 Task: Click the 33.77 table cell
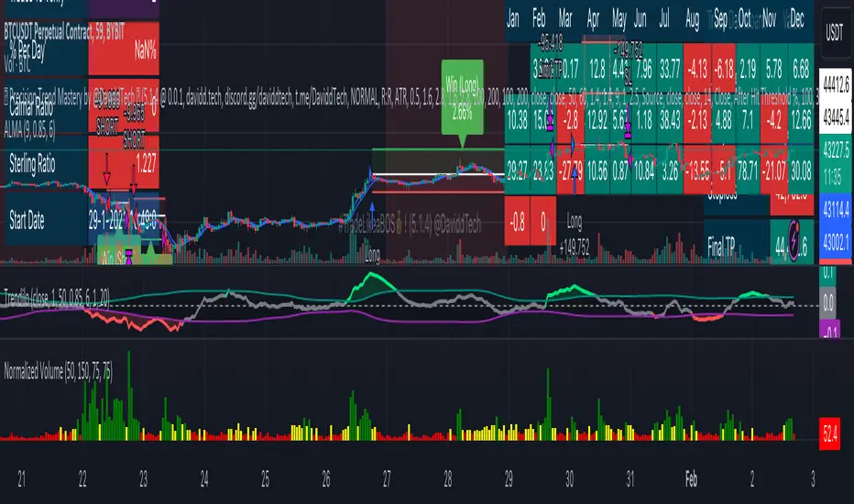click(x=670, y=70)
